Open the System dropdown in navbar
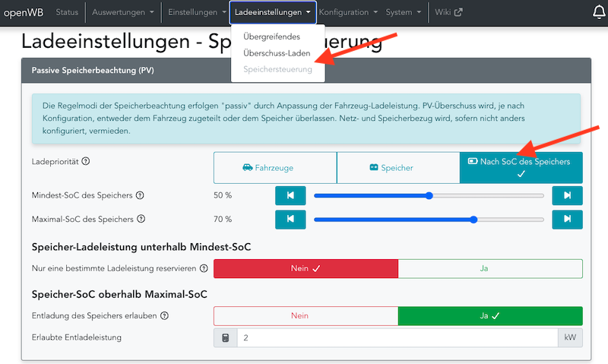Image resolution: width=608 pixels, height=364 pixels. click(x=404, y=12)
